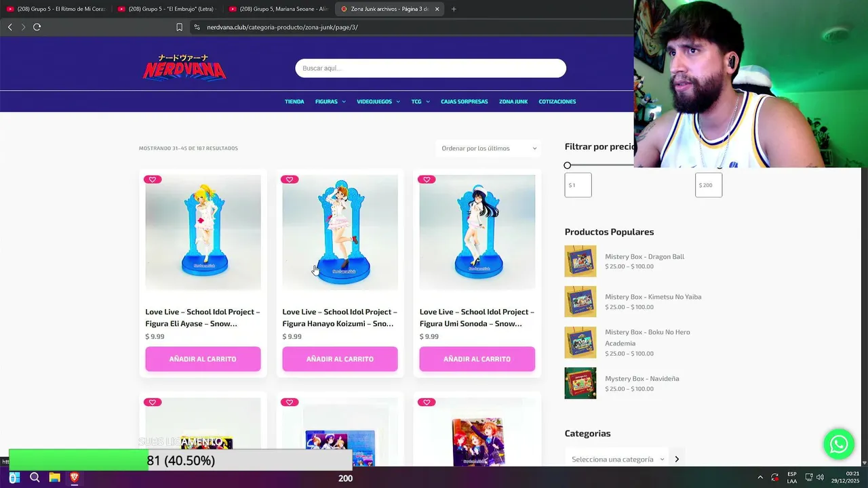This screenshot has height=488, width=868.
Task: Add Hanayo Koizumi figure to cart
Action: [340, 359]
